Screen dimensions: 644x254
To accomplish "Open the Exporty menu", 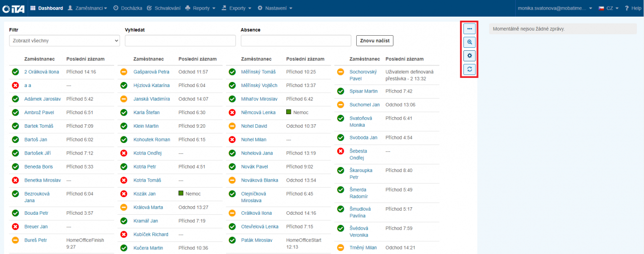I will [x=236, y=8].
